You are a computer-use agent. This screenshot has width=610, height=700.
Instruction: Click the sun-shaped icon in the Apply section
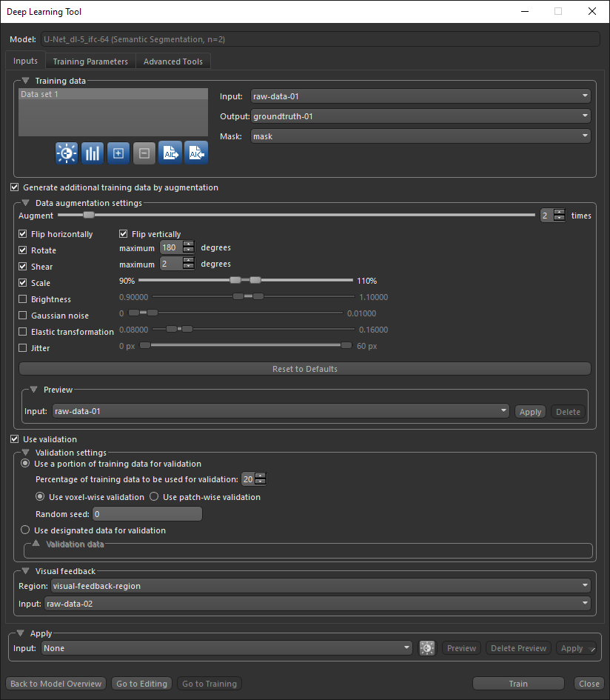[426, 648]
